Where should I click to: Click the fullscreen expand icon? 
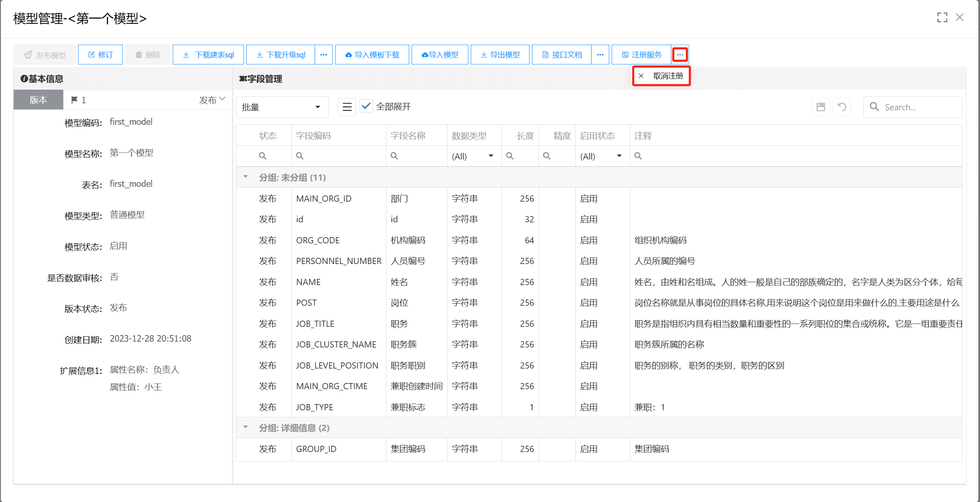click(x=942, y=17)
